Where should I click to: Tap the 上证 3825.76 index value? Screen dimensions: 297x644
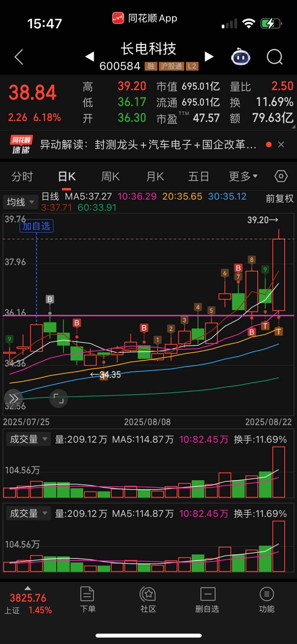(x=28, y=598)
